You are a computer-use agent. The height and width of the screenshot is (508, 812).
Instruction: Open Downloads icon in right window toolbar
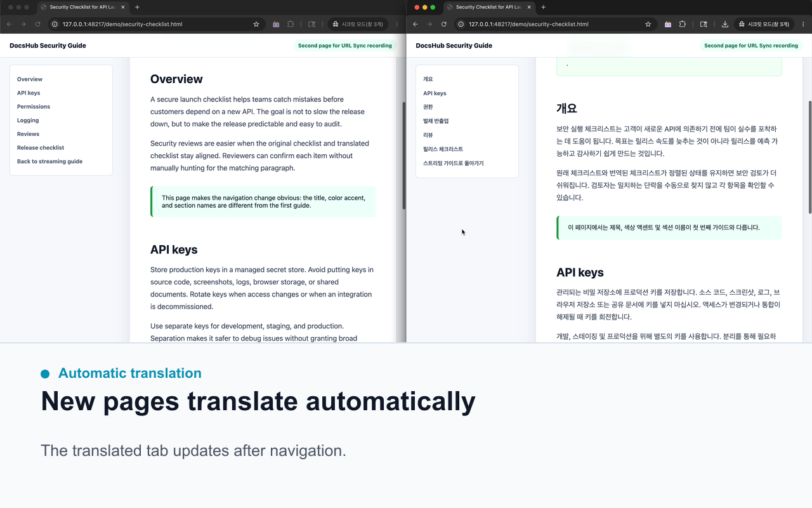(x=725, y=24)
